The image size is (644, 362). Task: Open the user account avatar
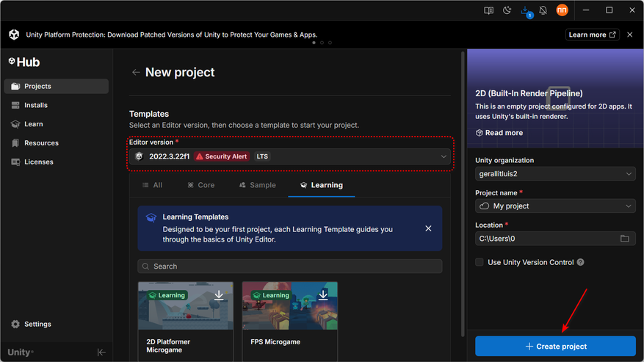[x=562, y=10]
